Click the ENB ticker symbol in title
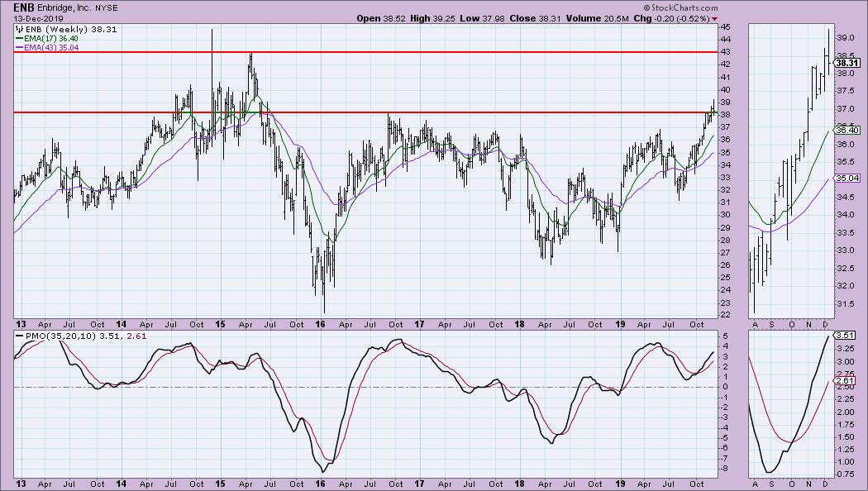This screenshot has width=868, height=491. pyautogui.click(x=23, y=7)
